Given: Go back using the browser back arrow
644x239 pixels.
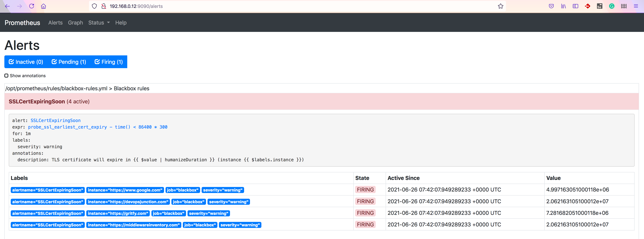Looking at the screenshot, I should 7,6.
